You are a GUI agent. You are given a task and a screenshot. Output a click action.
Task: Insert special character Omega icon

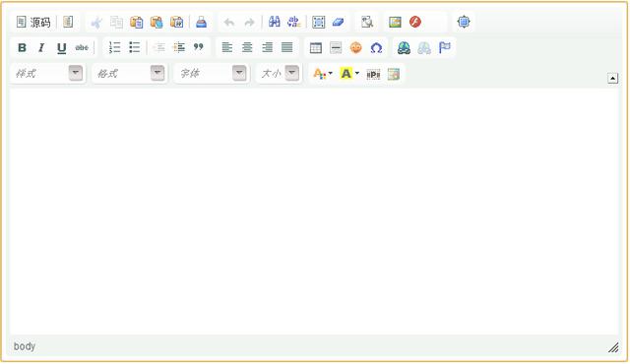tap(376, 48)
